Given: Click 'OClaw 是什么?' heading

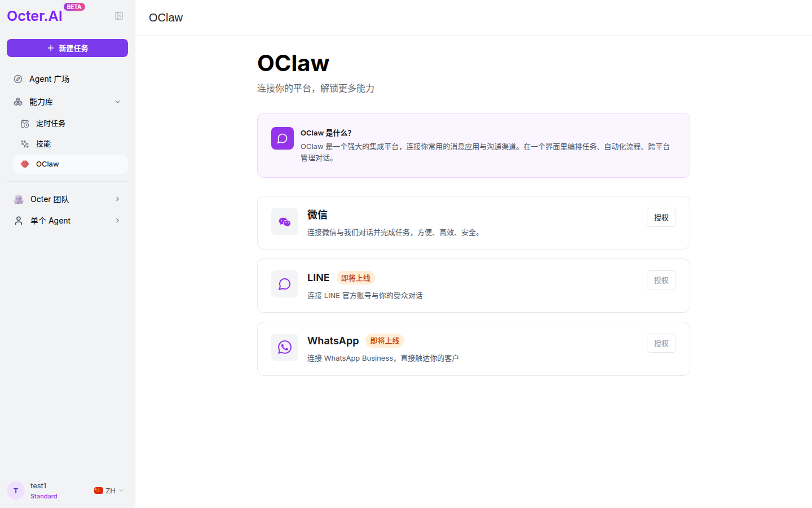Looking at the screenshot, I should coord(326,133).
